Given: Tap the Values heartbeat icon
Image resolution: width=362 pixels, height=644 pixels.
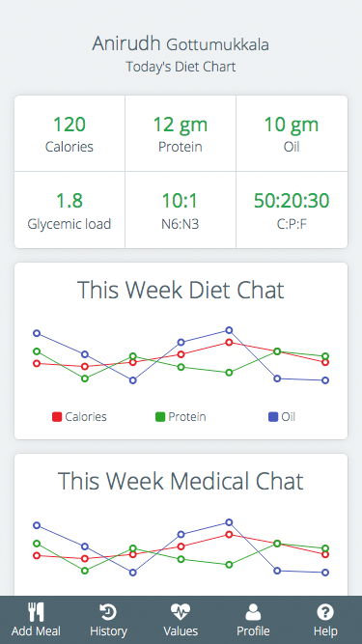Looking at the screenshot, I should point(181,612).
